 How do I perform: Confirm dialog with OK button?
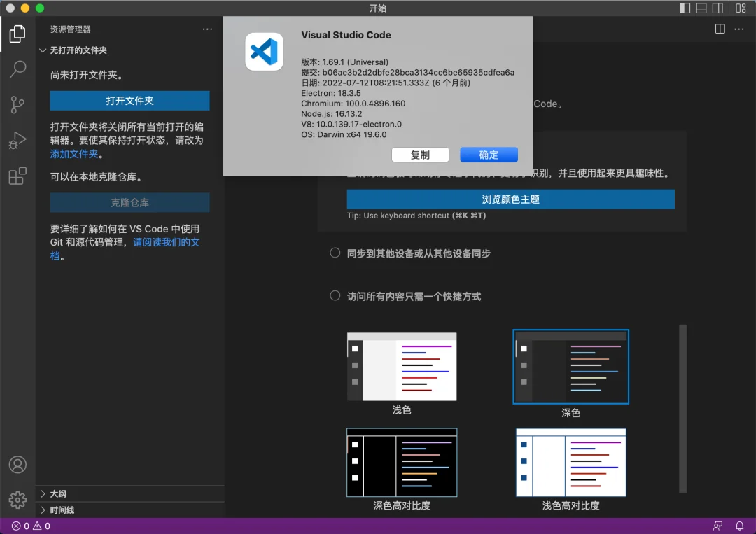click(489, 155)
